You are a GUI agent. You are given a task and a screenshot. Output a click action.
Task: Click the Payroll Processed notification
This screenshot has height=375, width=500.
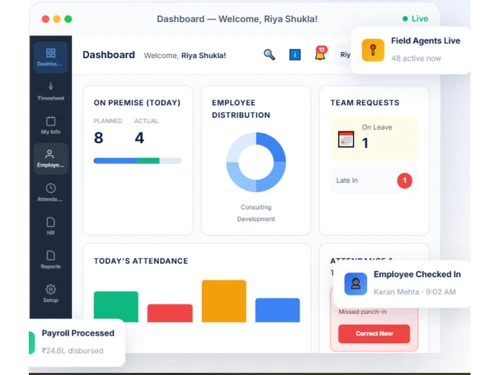(77, 342)
